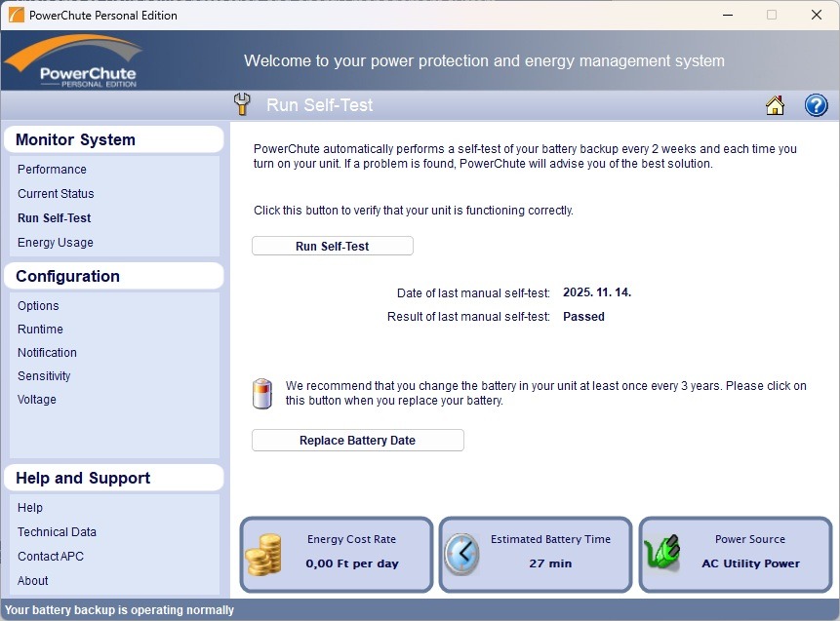Open Notification settings
Screen dimensions: 840x621
click(x=47, y=352)
